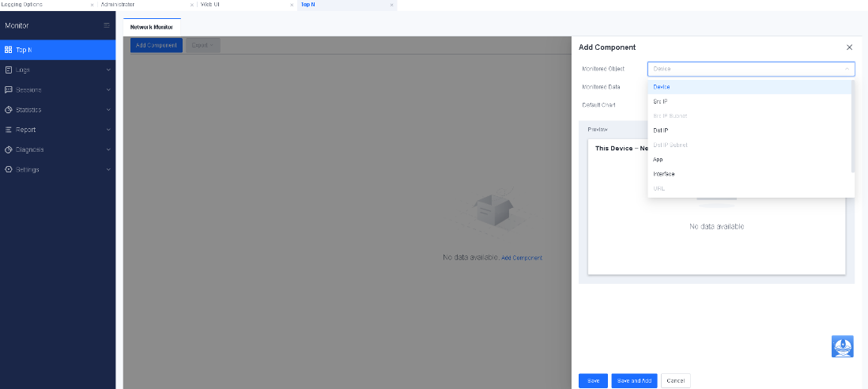Open the Monitored Object dropdown
The image size is (868, 389).
point(751,69)
